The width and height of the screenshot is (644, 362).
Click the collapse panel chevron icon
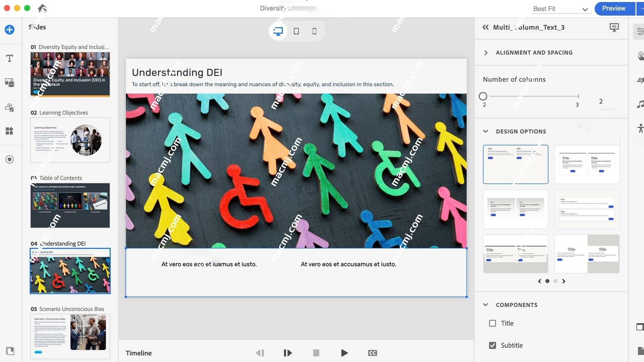(485, 27)
